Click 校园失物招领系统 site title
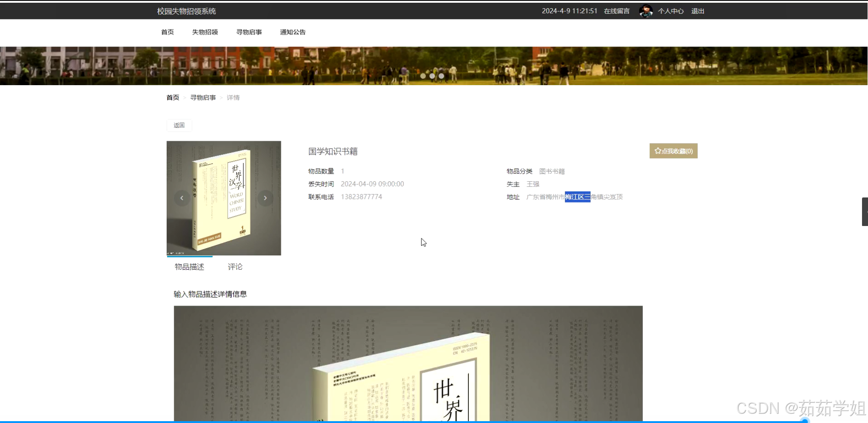868x423 pixels. (x=186, y=11)
